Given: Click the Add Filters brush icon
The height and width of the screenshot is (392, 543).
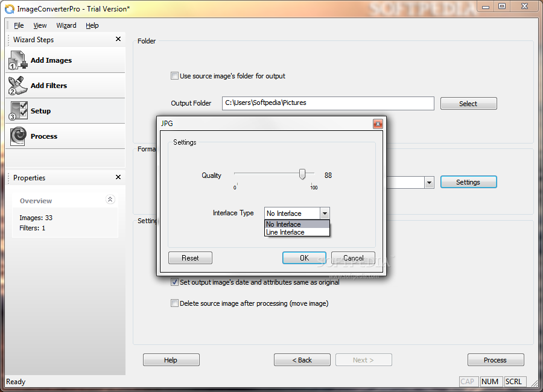Looking at the screenshot, I should (x=18, y=85).
